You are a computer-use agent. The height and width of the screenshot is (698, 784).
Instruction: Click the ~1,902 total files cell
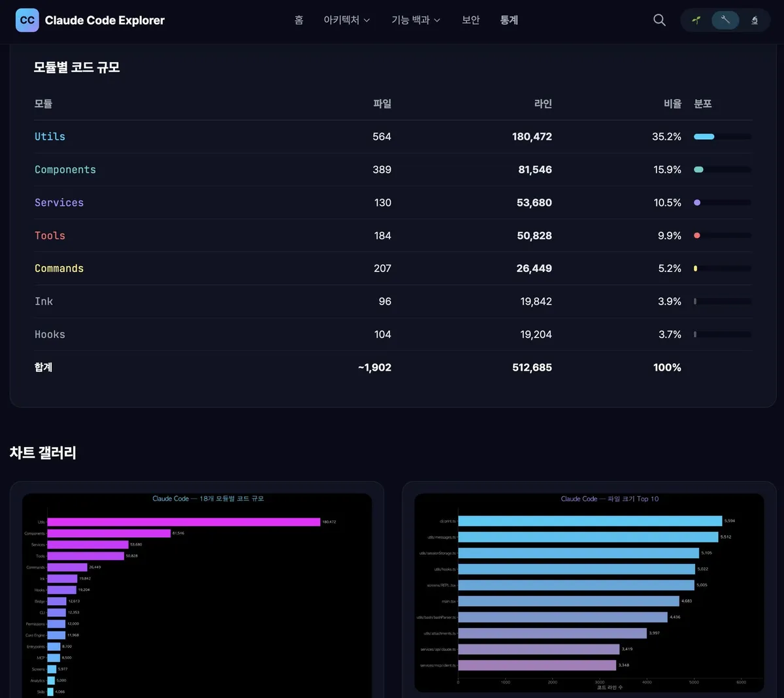(374, 367)
